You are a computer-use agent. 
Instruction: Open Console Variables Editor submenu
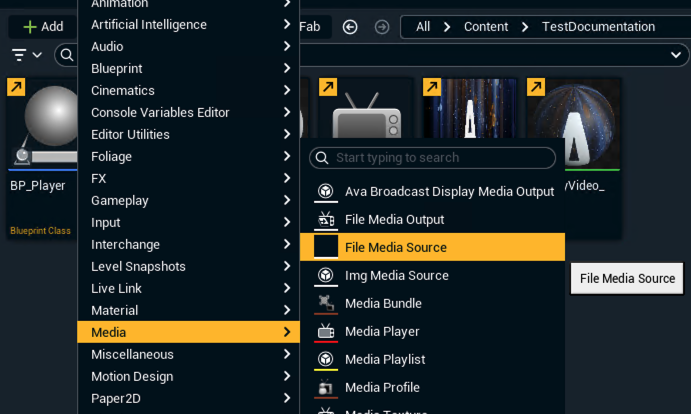click(189, 112)
